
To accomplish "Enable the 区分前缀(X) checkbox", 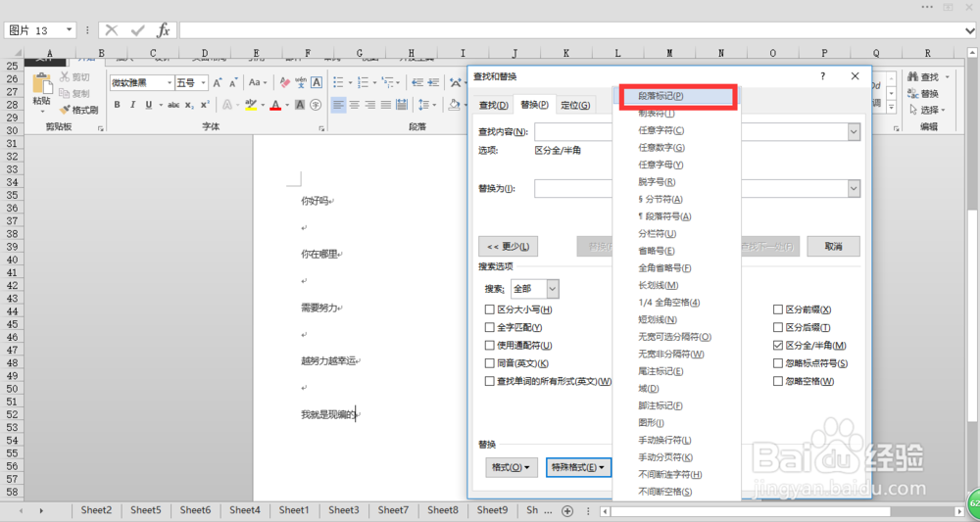I will [778, 309].
